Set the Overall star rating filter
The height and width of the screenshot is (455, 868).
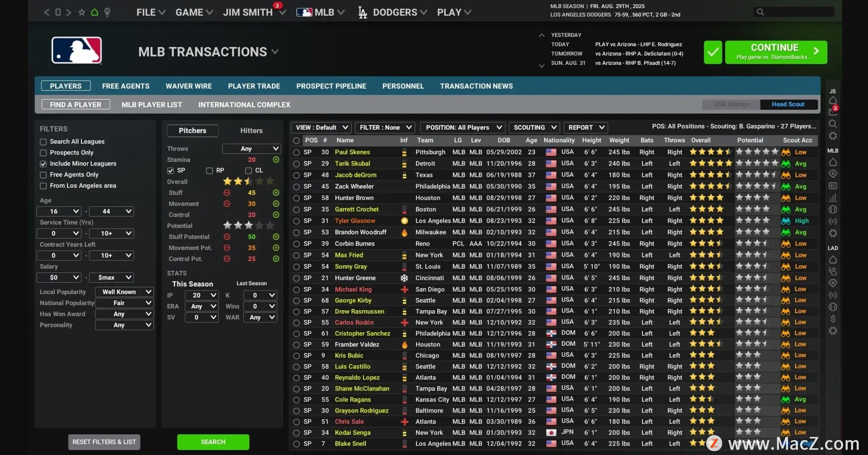click(x=248, y=182)
